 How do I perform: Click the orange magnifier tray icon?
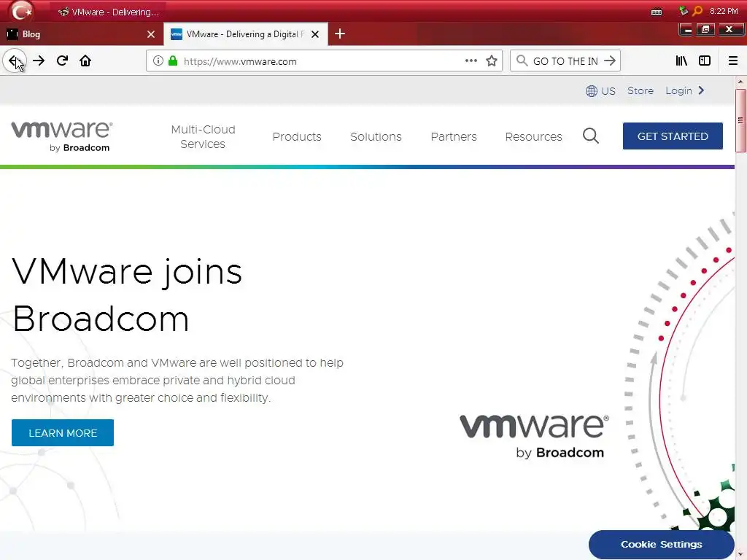point(697,10)
